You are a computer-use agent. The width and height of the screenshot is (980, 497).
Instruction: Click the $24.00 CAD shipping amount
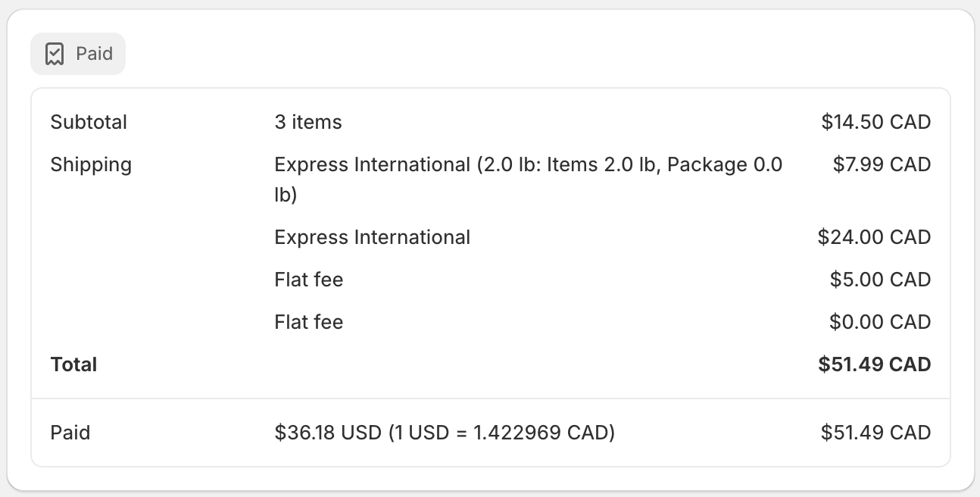point(875,237)
